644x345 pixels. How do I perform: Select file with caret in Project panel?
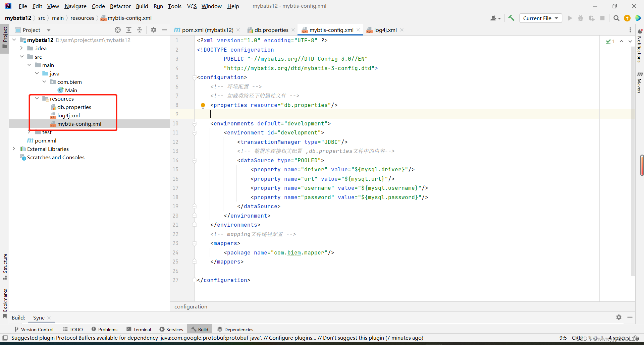(118, 30)
